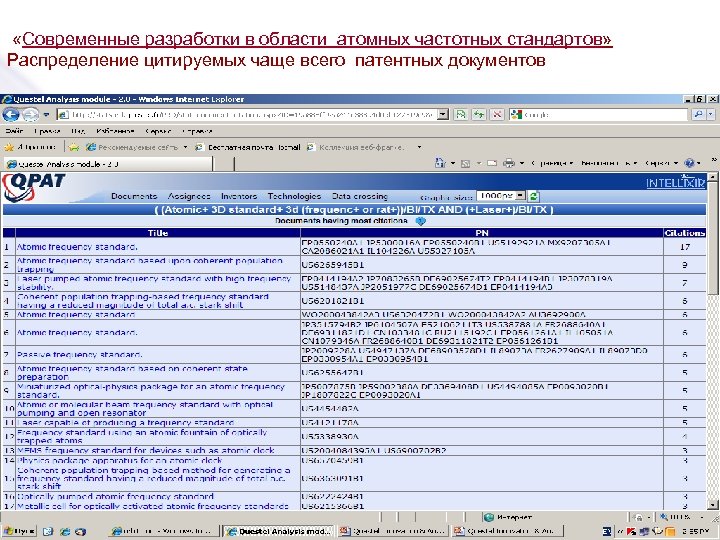Click the zoom level control in status bar
The height and width of the screenshot is (540, 720).
(681, 518)
